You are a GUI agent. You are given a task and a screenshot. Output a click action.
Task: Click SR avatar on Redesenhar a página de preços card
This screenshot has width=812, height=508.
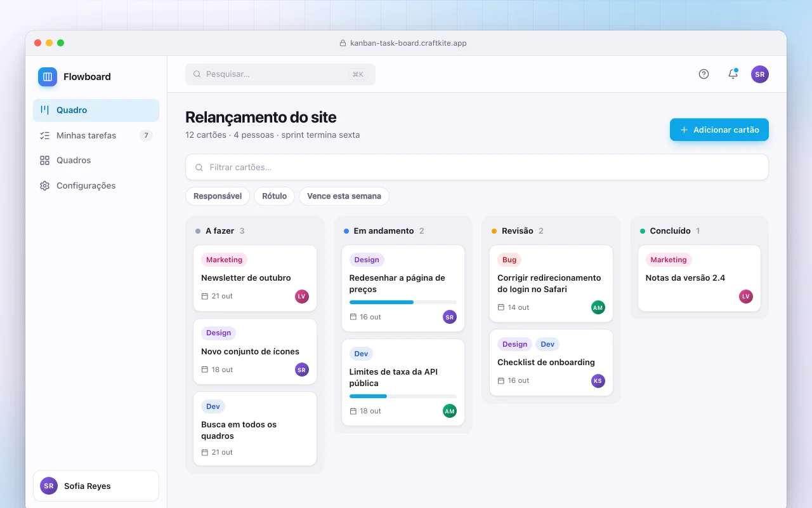point(450,317)
